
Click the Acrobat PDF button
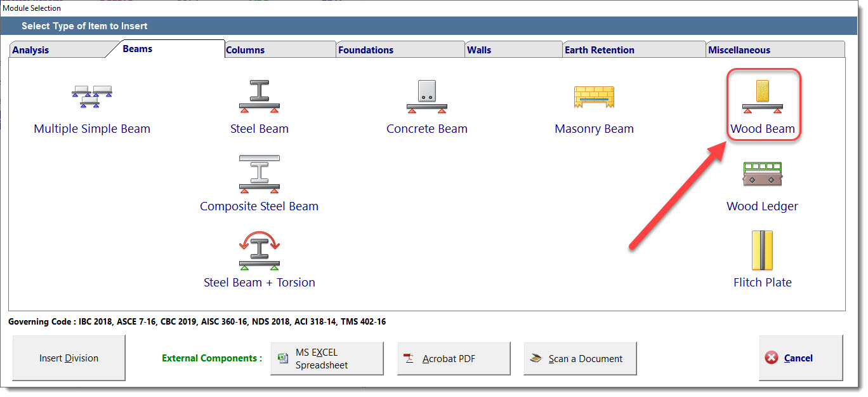pyautogui.click(x=454, y=359)
